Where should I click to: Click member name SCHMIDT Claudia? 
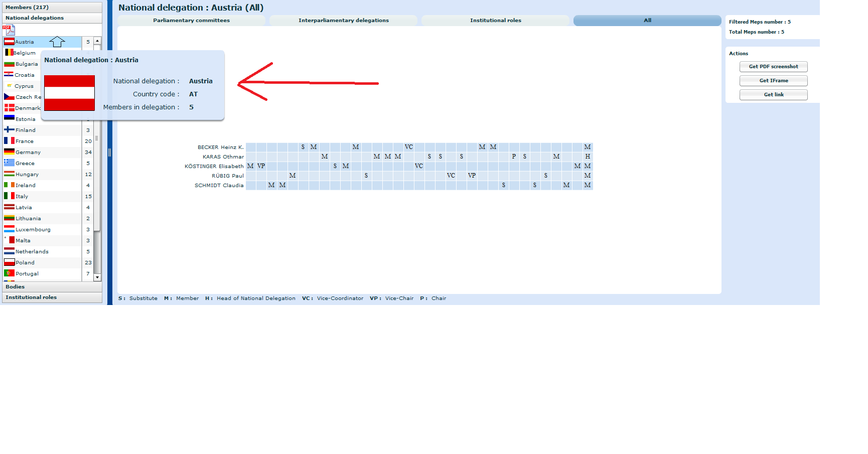pyautogui.click(x=219, y=185)
